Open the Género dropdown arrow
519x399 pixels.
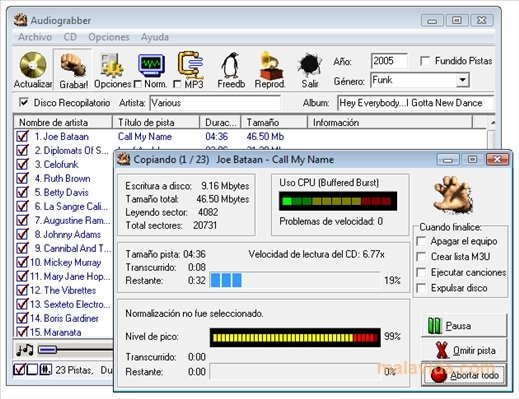tap(462, 80)
